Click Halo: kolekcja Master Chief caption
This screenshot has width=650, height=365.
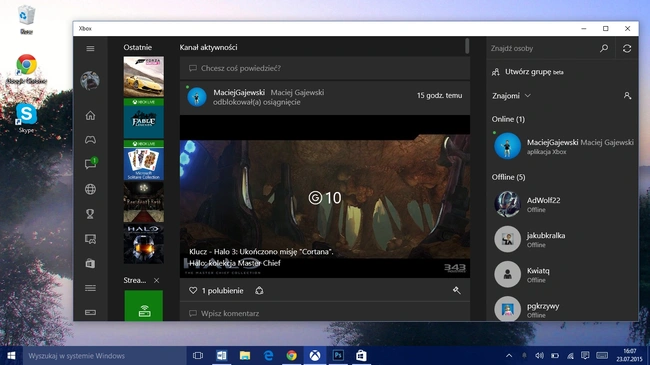235,263
